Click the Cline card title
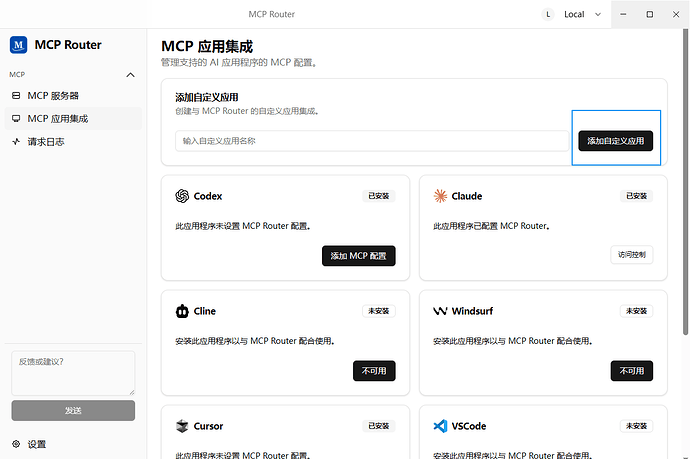The width and height of the screenshot is (690, 459). pyautogui.click(x=205, y=311)
